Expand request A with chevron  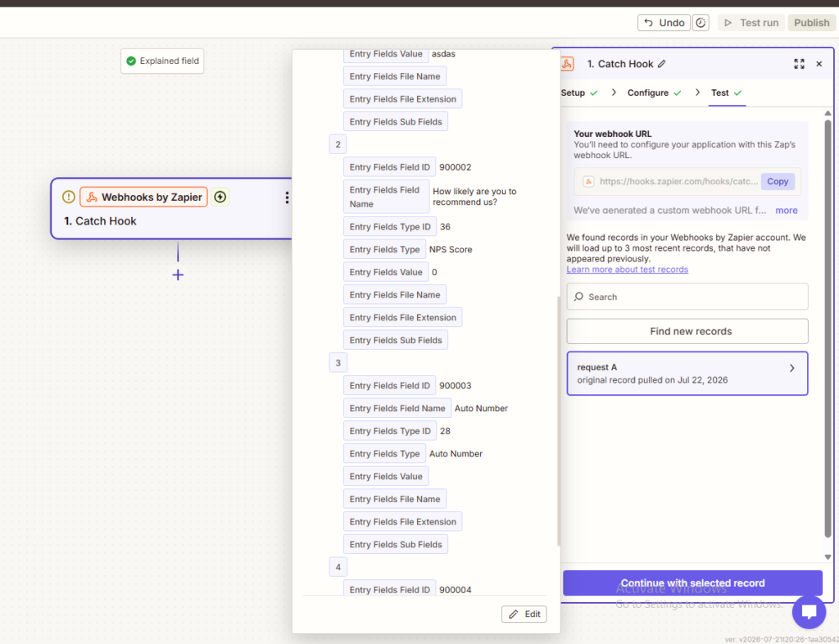click(x=792, y=368)
